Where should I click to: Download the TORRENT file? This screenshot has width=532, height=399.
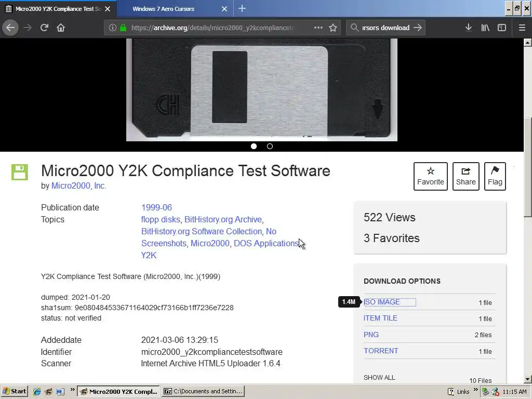(381, 351)
